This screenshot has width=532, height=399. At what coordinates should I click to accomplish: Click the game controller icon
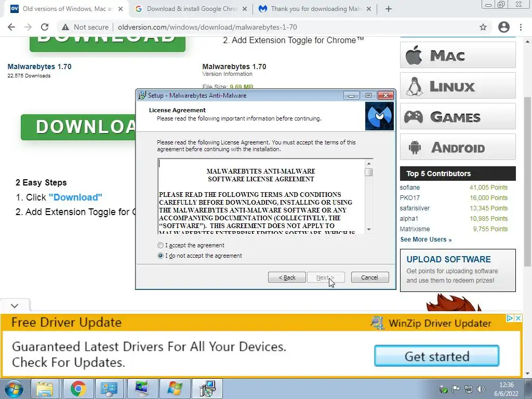414,117
